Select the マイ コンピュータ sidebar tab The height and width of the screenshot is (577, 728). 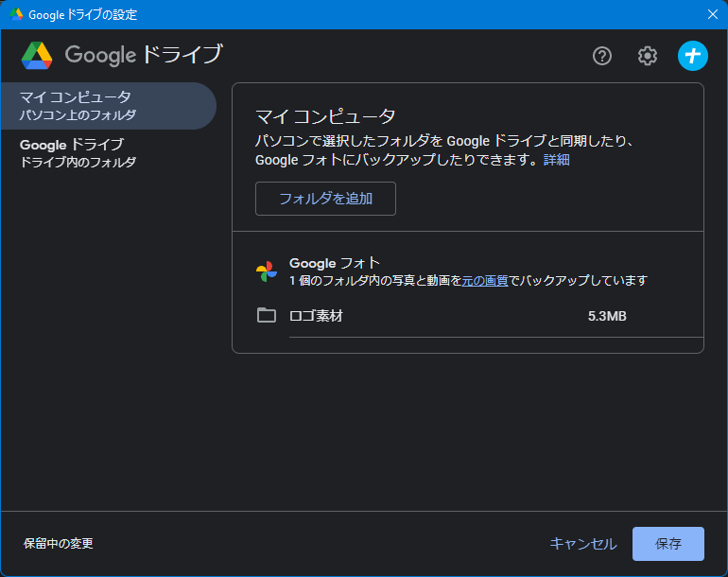pyautogui.click(x=108, y=106)
